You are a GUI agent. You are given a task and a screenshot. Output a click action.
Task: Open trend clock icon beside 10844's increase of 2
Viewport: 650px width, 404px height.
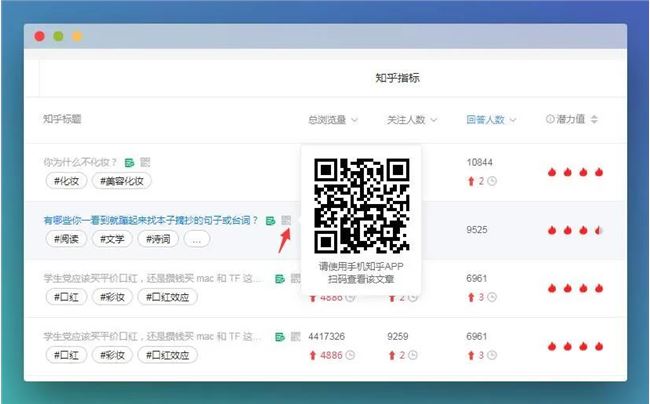pos(492,181)
